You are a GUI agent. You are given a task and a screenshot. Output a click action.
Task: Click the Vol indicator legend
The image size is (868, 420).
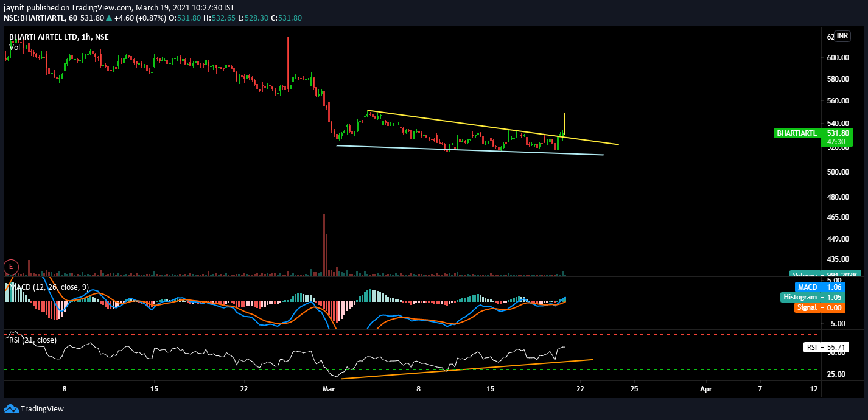(x=15, y=46)
